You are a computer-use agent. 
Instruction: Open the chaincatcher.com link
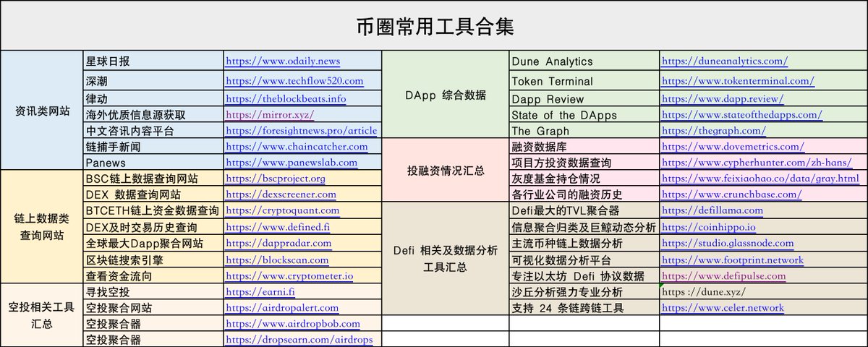(x=297, y=147)
